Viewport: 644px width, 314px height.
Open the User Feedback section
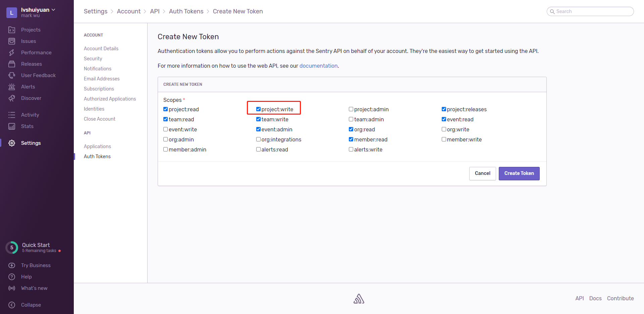(x=38, y=75)
